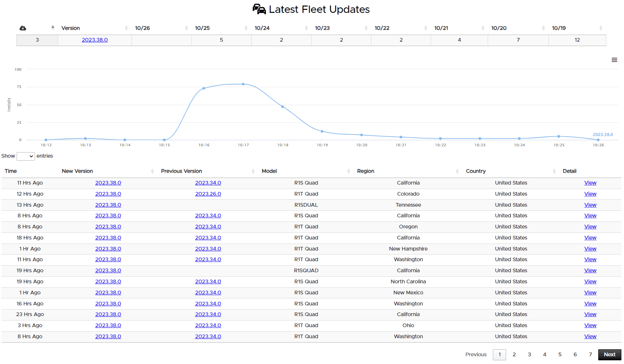View details for the New Mexico update
The width and height of the screenshot is (624, 364).
click(590, 293)
